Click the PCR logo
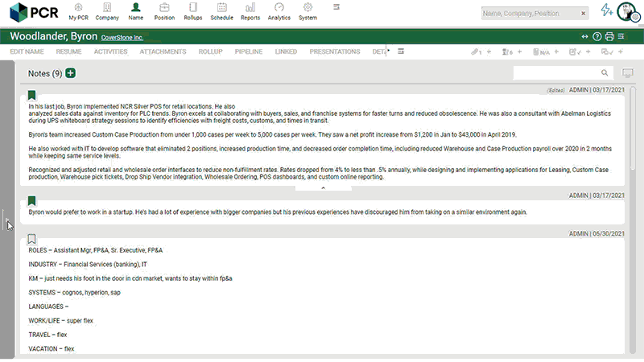The height and width of the screenshot is (362, 644). coord(34,12)
